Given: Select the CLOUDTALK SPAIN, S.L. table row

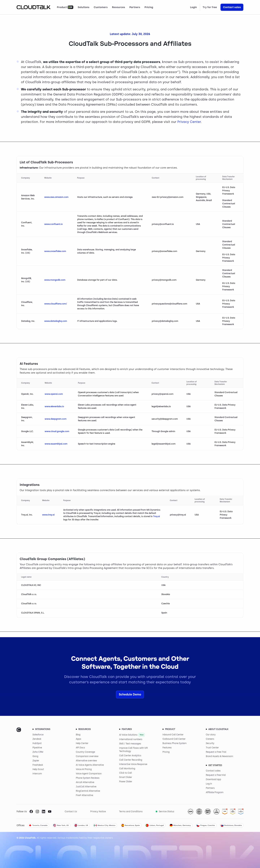Looking at the screenshot, I should (x=130, y=613).
